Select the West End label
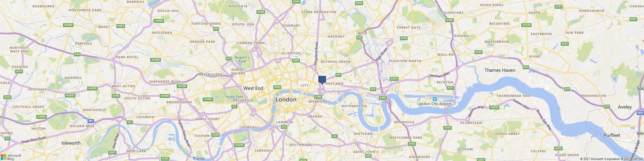 click(253, 88)
